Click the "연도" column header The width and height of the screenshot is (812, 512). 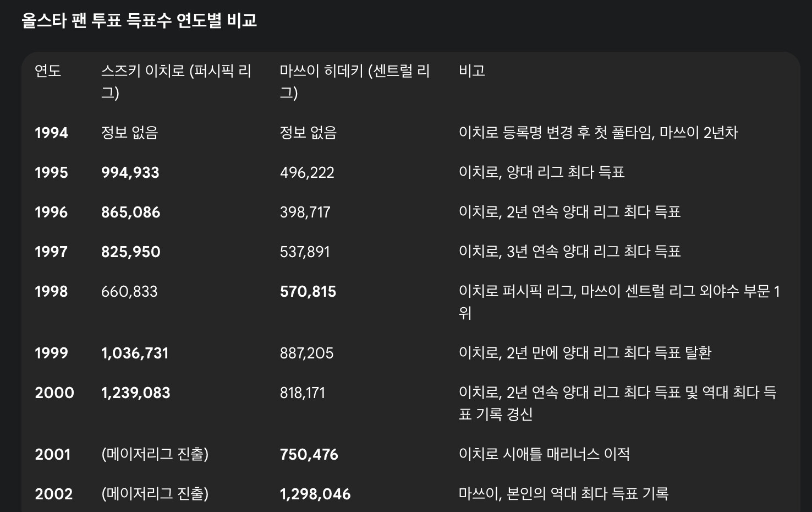(x=48, y=71)
